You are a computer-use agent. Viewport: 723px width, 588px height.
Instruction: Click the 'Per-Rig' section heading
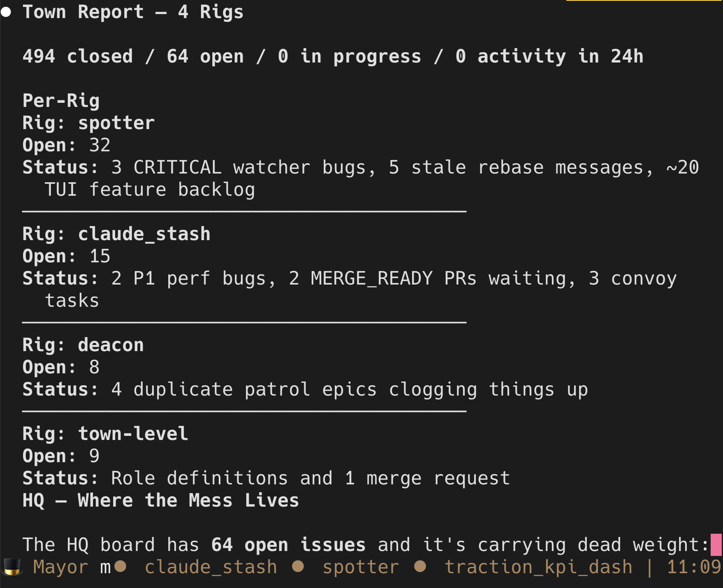click(61, 101)
